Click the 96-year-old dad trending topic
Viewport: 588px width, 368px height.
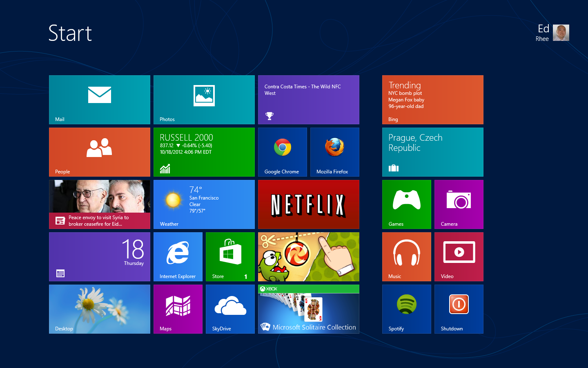406,106
